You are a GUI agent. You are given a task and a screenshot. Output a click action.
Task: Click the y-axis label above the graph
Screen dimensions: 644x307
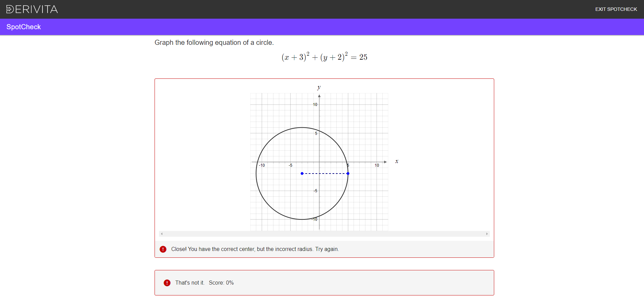pyautogui.click(x=319, y=88)
